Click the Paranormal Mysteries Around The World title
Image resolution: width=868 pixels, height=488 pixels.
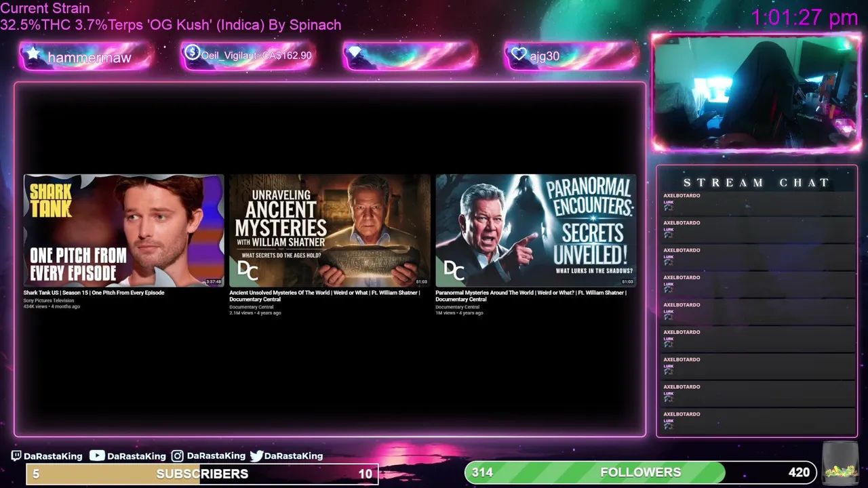click(x=531, y=296)
